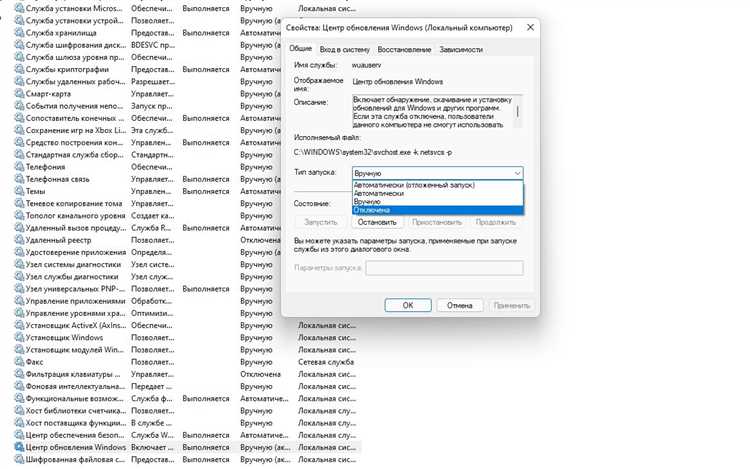750x469 pixels.
Task: Open the Зависимости tab
Action: 461,50
